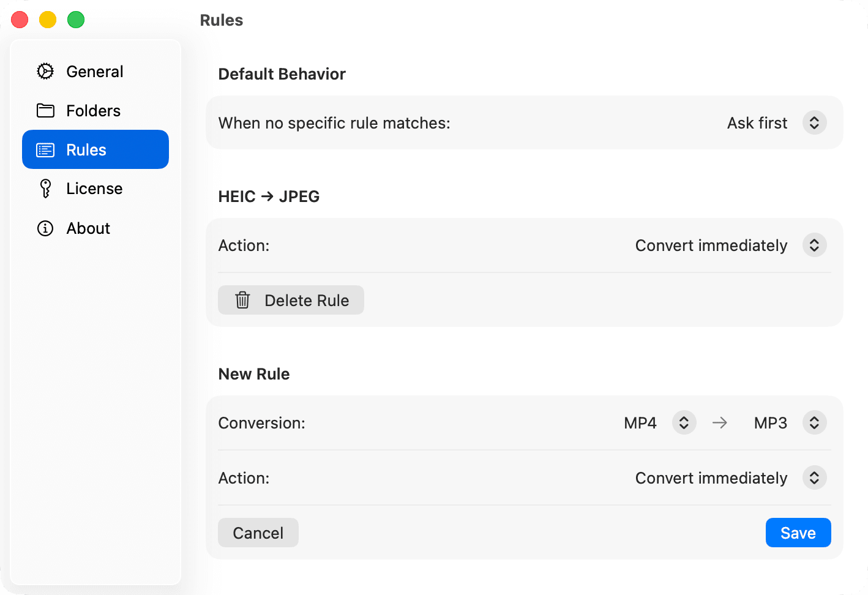Viewport: 868px width, 595px height.
Task: Open the MP3 target format selector
Action: (x=814, y=422)
